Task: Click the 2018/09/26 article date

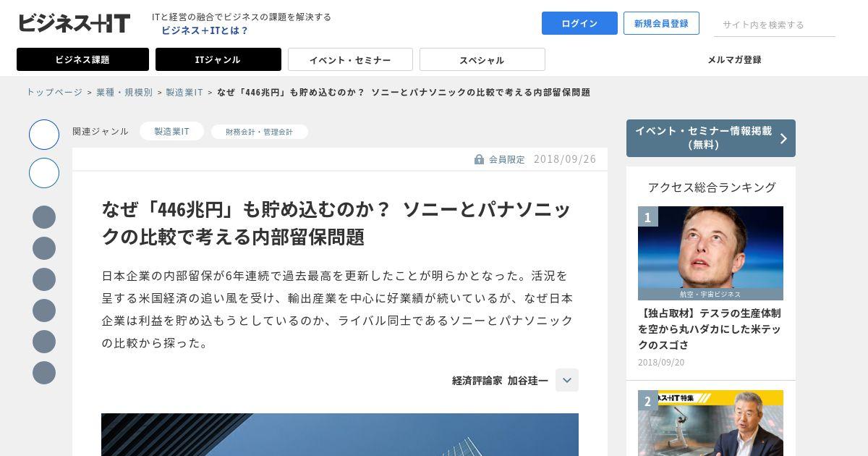Action: coord(565,159)
